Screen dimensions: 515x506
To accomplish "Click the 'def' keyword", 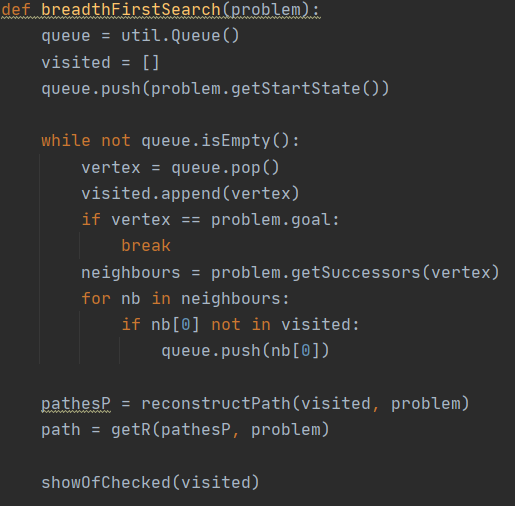I will [x=16, y=9].
